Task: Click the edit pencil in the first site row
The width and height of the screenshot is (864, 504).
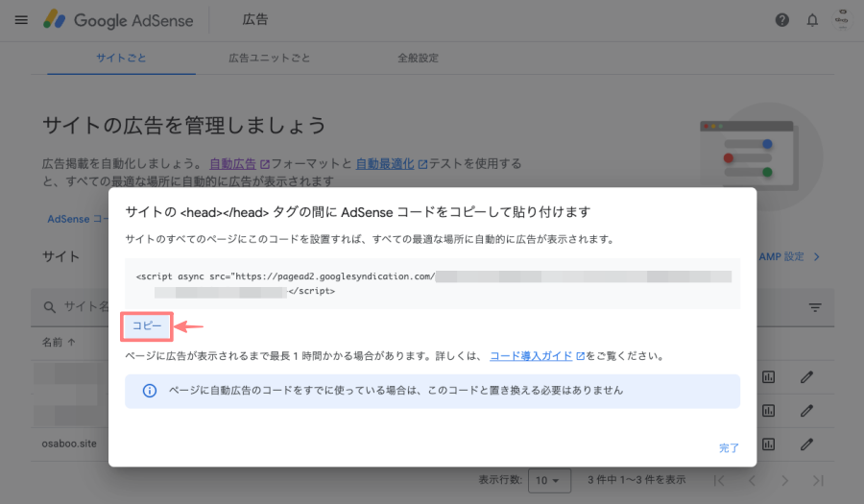Action: pos(806,376)
